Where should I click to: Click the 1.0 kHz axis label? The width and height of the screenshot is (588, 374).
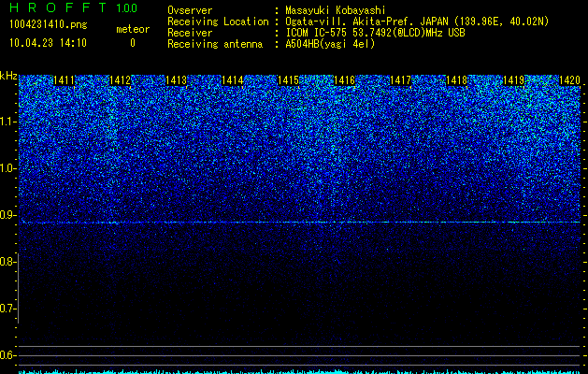click(x=8, y=168)
